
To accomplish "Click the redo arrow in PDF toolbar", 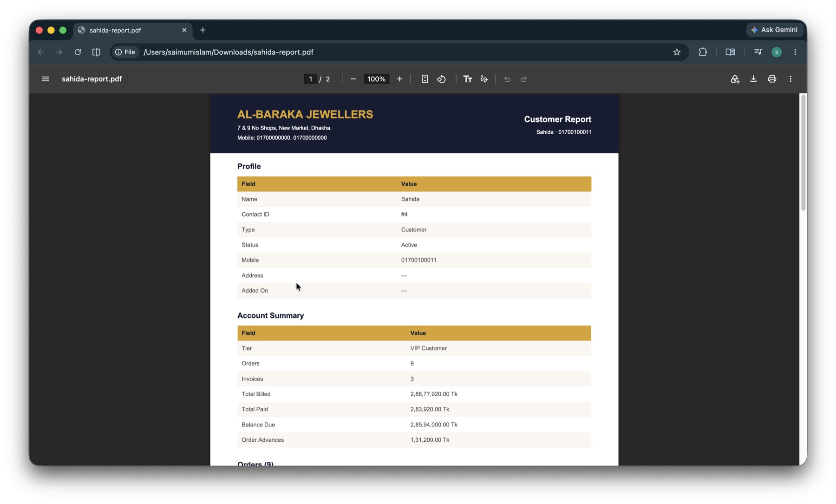I will pyautogui.click(x=523, y=79).
